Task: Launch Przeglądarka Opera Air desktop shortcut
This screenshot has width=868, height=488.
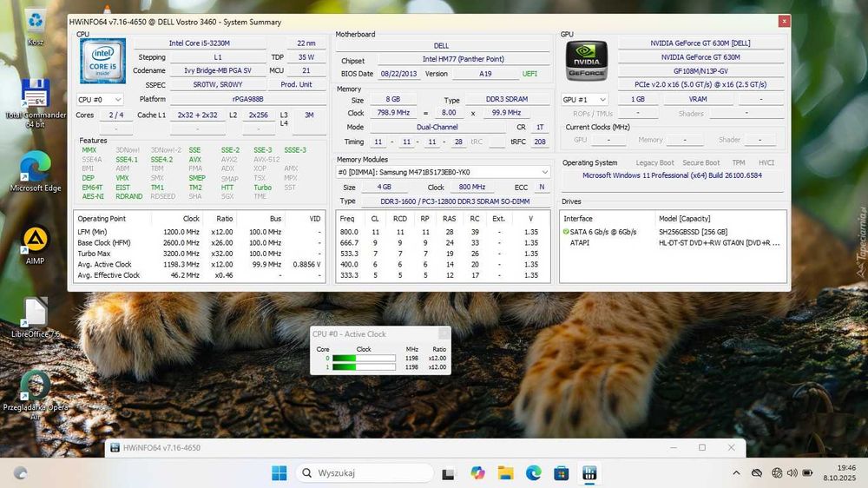Action: coord(36,395)
